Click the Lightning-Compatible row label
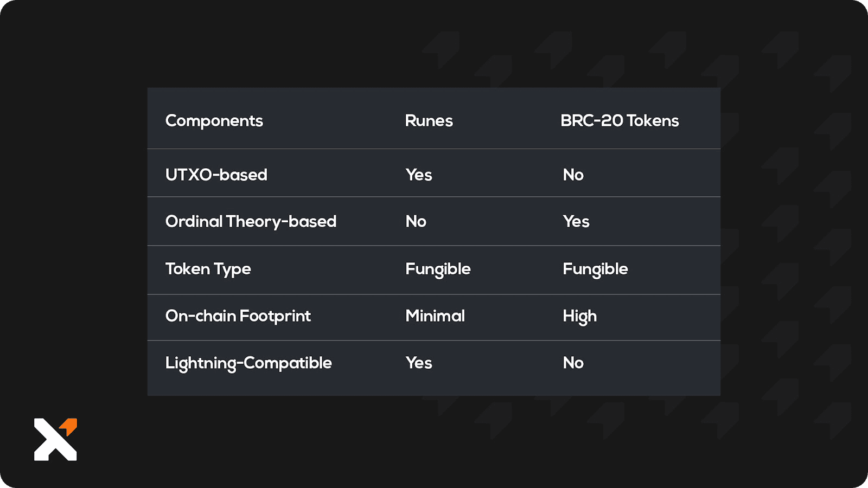Image resolution: width=868 pixels, height=488 pixels. pyautogui.click(x=248, y=363)
